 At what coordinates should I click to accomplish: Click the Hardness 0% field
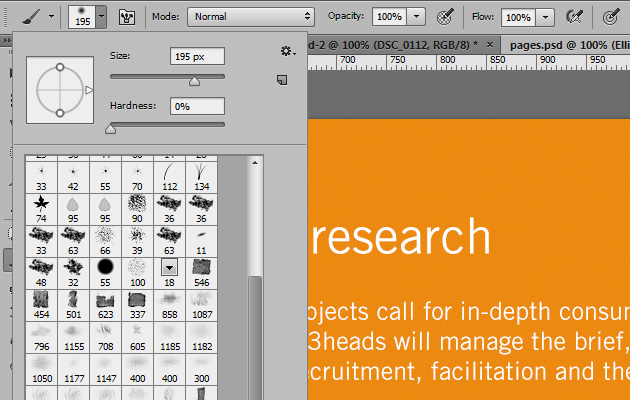point(197,106)
